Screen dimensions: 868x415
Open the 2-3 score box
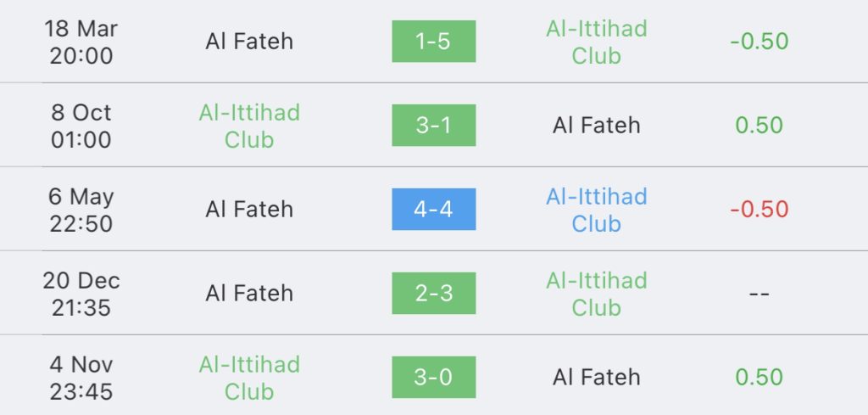[x=433, y=293]
